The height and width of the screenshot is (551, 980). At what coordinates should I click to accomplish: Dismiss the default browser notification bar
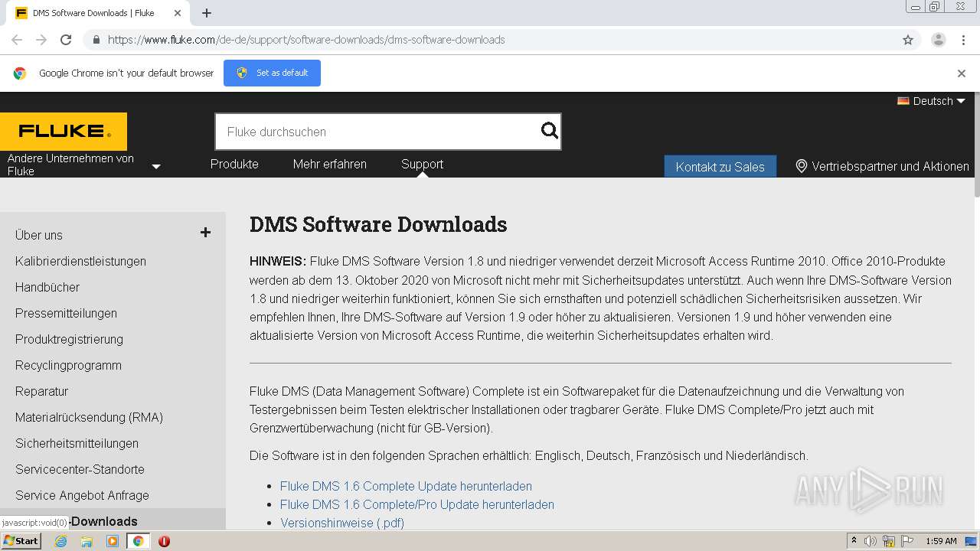[962, 73]
